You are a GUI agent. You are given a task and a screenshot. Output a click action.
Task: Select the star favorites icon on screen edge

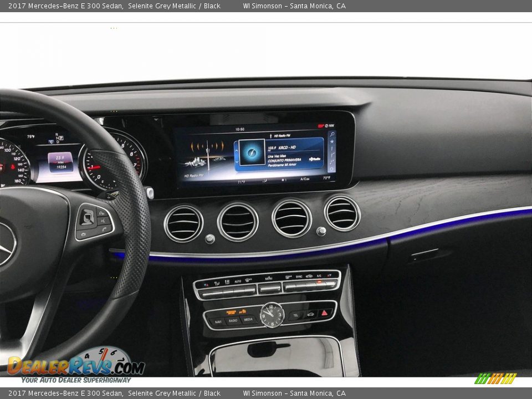point(332,141)
